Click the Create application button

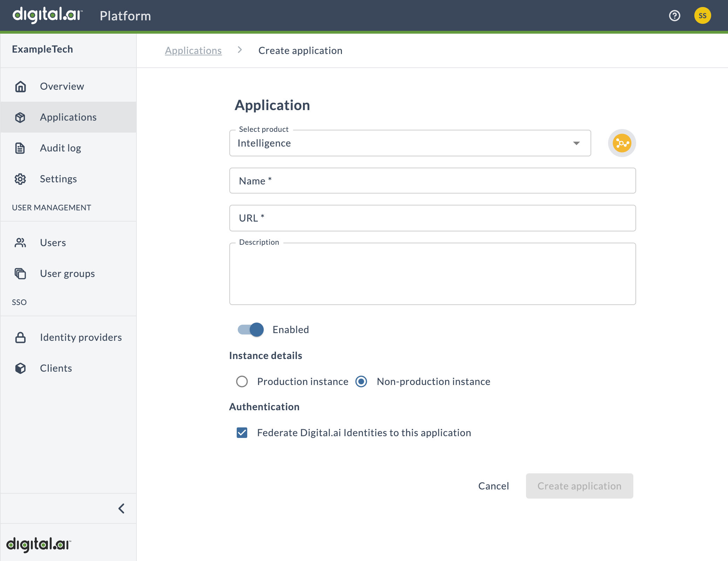tap(579, 486)
